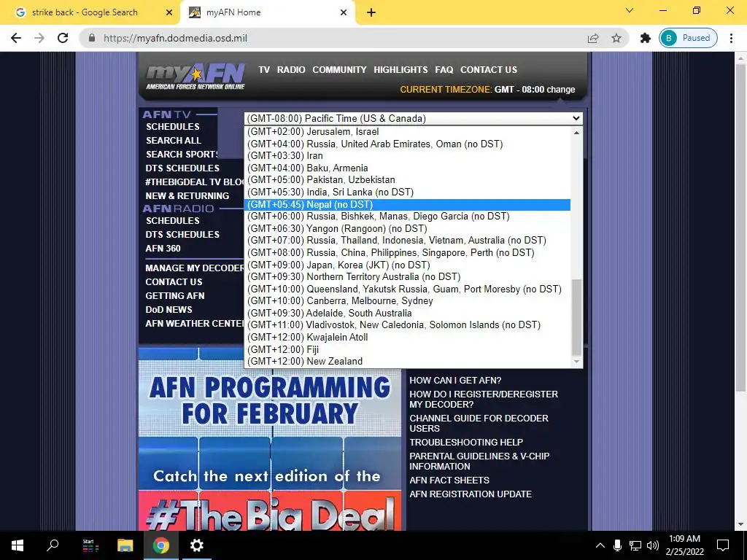Image resolution: width=747 pixels, height=560 pixels.
Task: Close the strike back Google Search tab
Action: 169,12
